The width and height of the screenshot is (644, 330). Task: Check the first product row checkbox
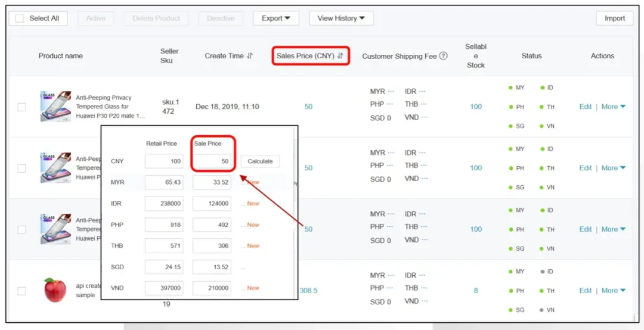[x=22, y=107]
